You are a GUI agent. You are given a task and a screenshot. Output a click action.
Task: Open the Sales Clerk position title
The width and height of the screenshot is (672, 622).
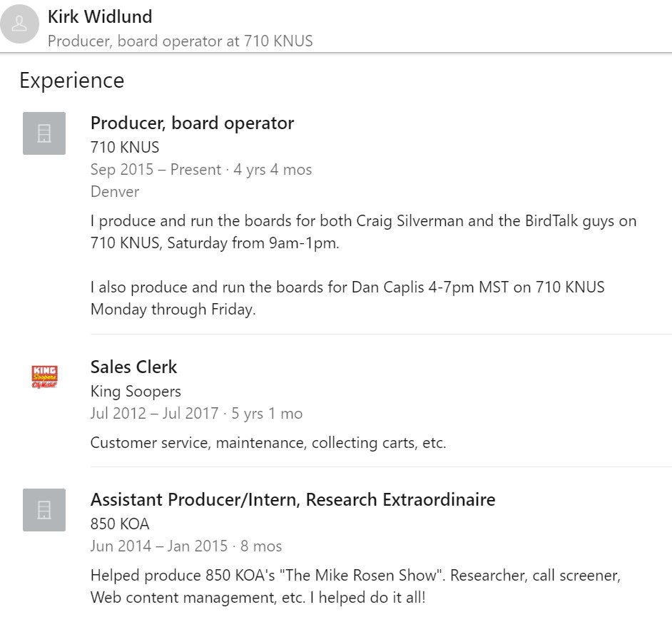pyautogui.click(x=133, y=367)
